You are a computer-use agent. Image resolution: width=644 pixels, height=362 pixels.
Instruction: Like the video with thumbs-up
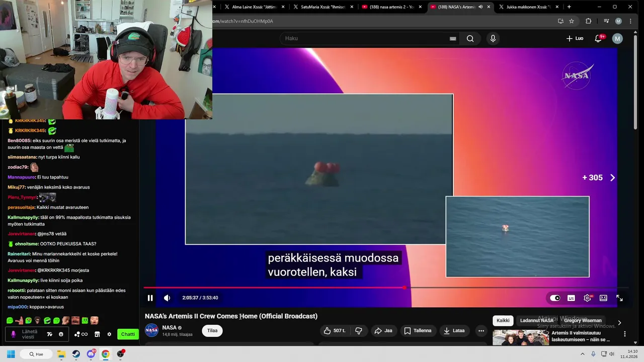point(334,330)
